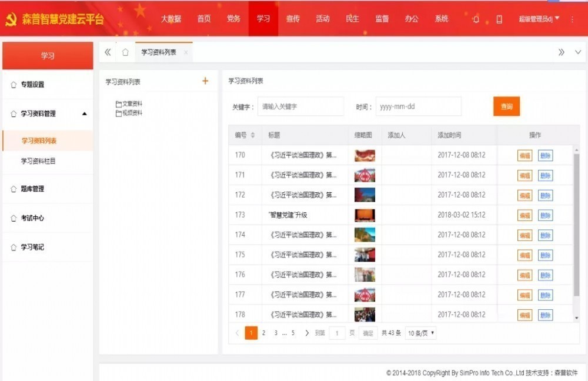Close the 学习资料列表 tab
This screenshot has height=381, width=588.
pyautogui.click(x=186, y=52)
